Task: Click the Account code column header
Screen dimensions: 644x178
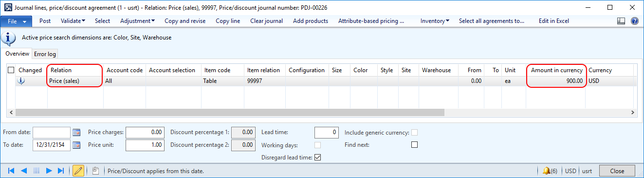Action: click(x=125, y=70)
